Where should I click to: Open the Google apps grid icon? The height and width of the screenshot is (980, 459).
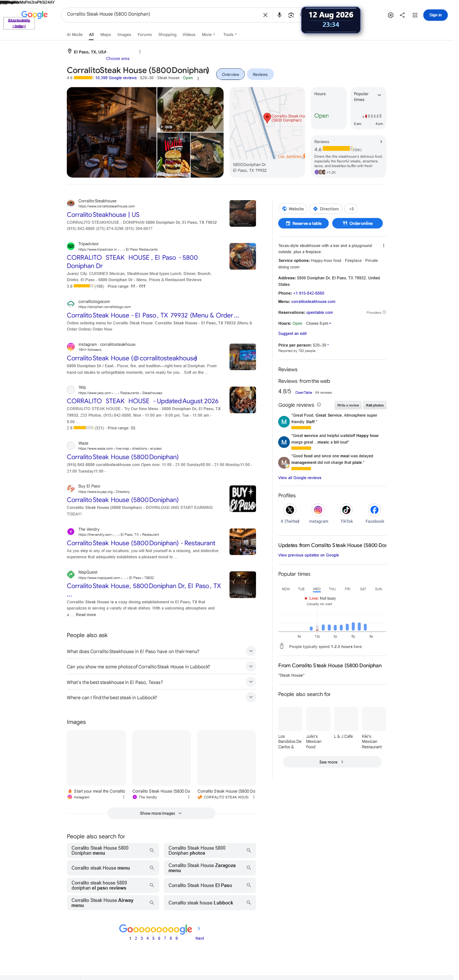click(415, 15)
